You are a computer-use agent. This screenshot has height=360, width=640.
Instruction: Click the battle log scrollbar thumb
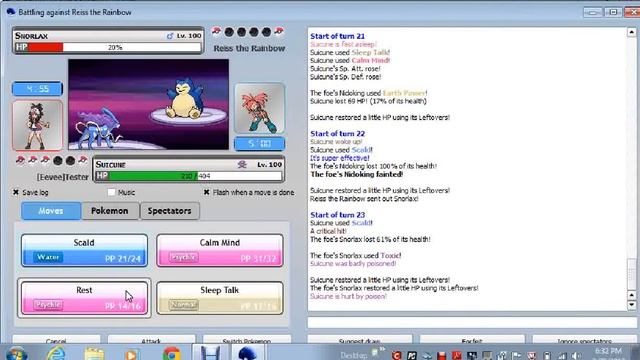(631, 274)
